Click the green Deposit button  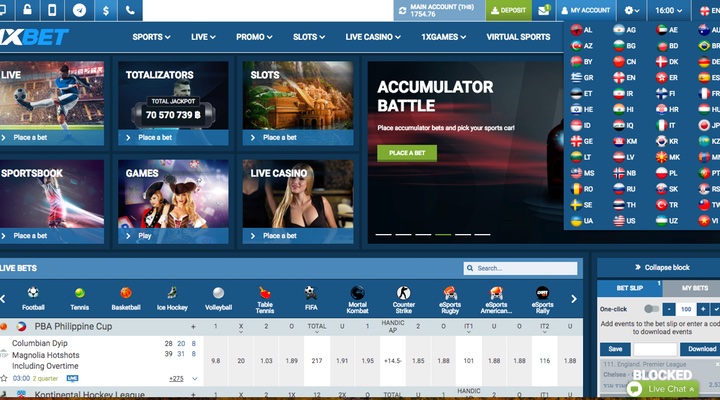[x=508, y=10]
